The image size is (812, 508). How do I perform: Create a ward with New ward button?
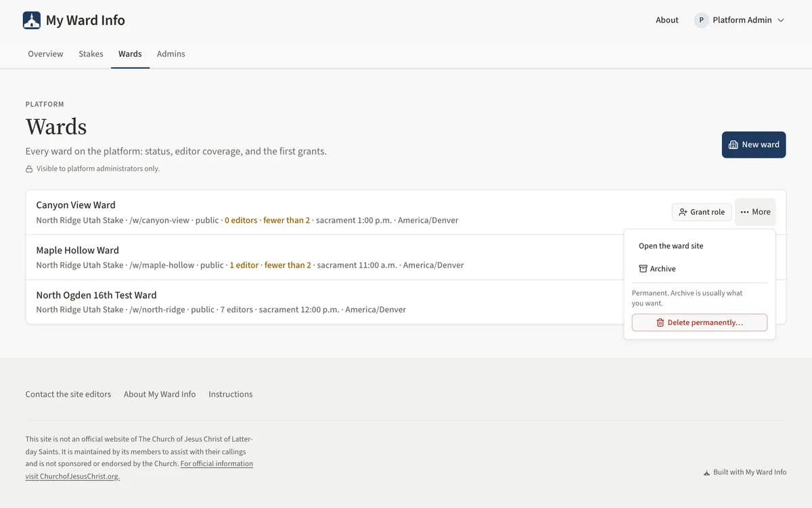(754, 144)
